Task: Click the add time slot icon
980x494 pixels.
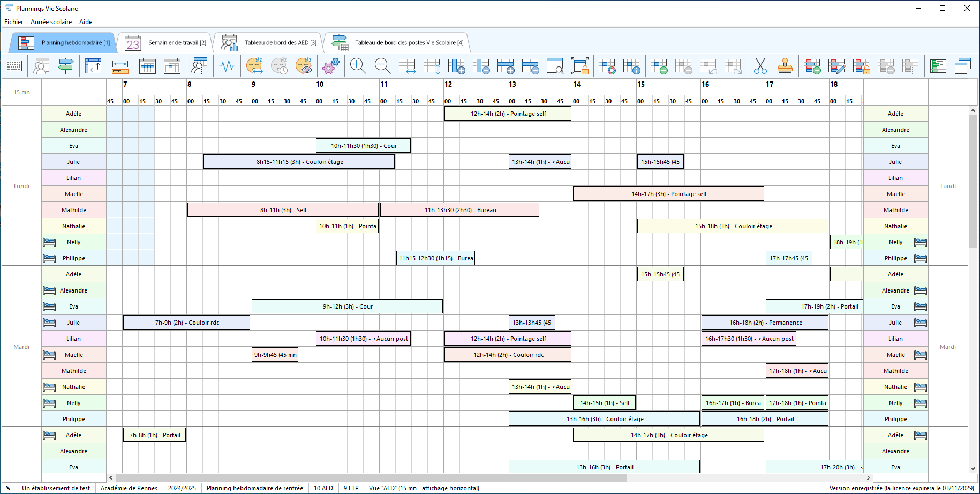Action: click(659, 66)
